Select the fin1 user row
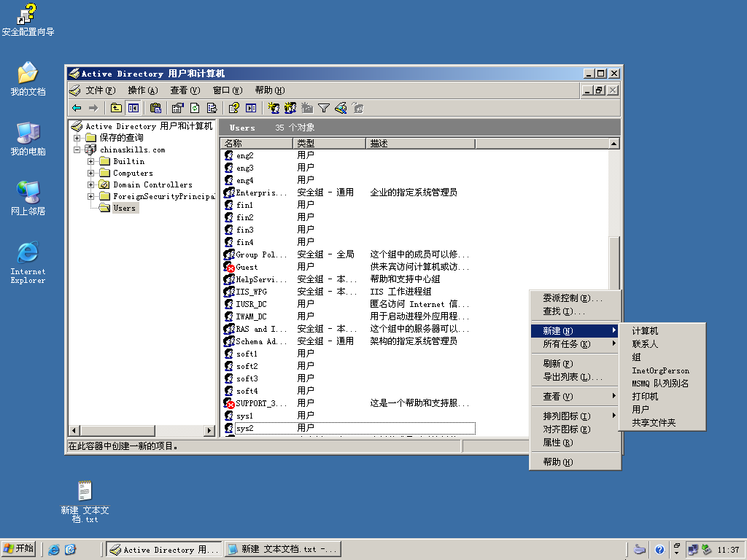747x560 pixels. pyautogui.click(x=348, y=205)
